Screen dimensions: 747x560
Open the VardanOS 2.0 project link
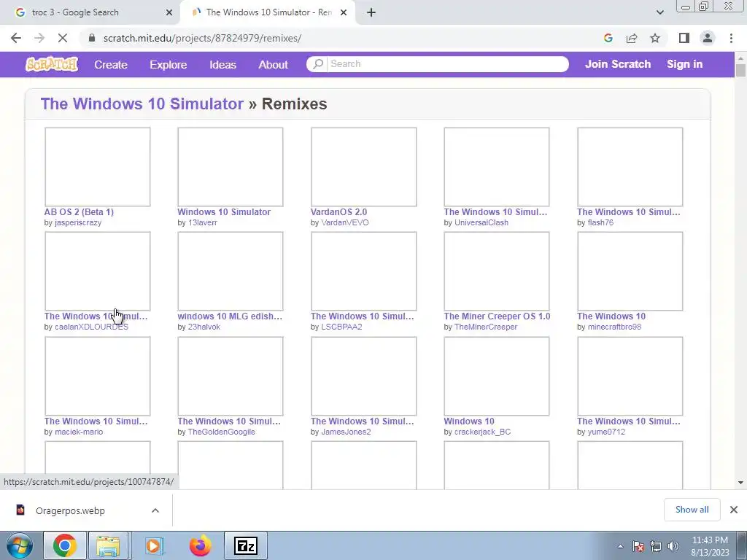(338, 212)
